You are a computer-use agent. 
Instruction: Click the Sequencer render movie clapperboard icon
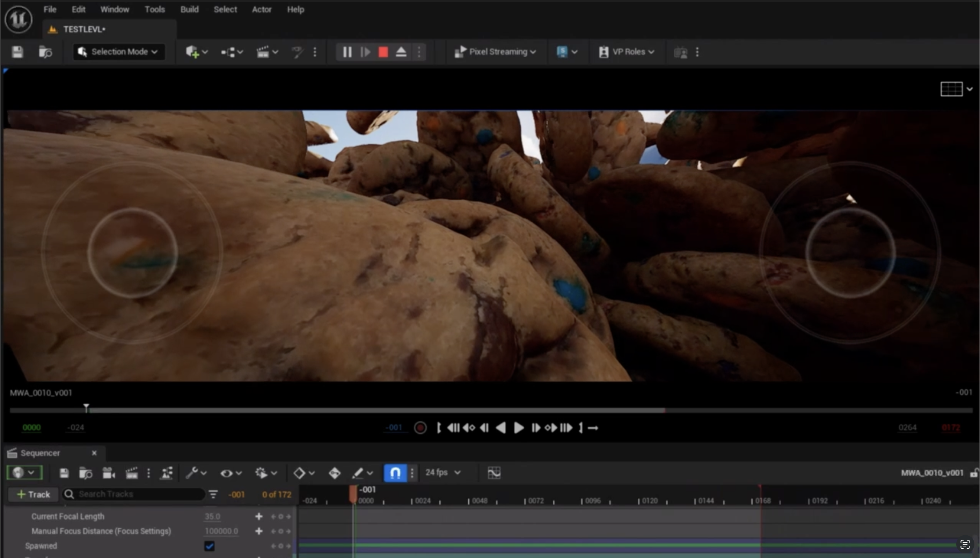[131, 473]
